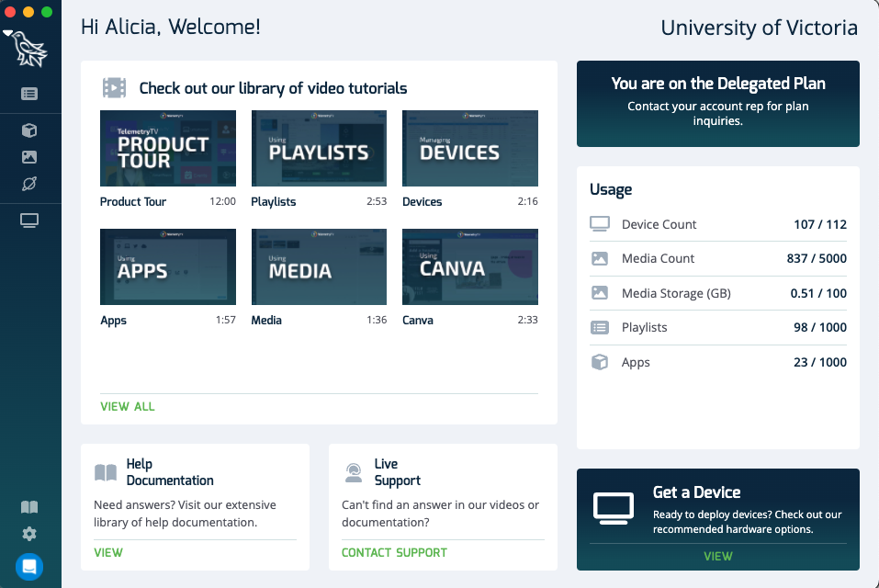Click the planet Discover icon in sidebar
The image size is (879, 588).
click(29, 184)
